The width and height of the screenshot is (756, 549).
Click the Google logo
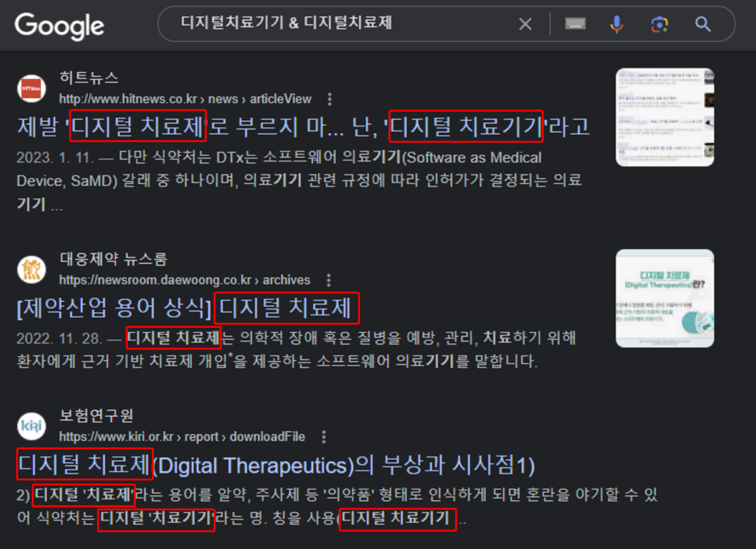point(59,26)
